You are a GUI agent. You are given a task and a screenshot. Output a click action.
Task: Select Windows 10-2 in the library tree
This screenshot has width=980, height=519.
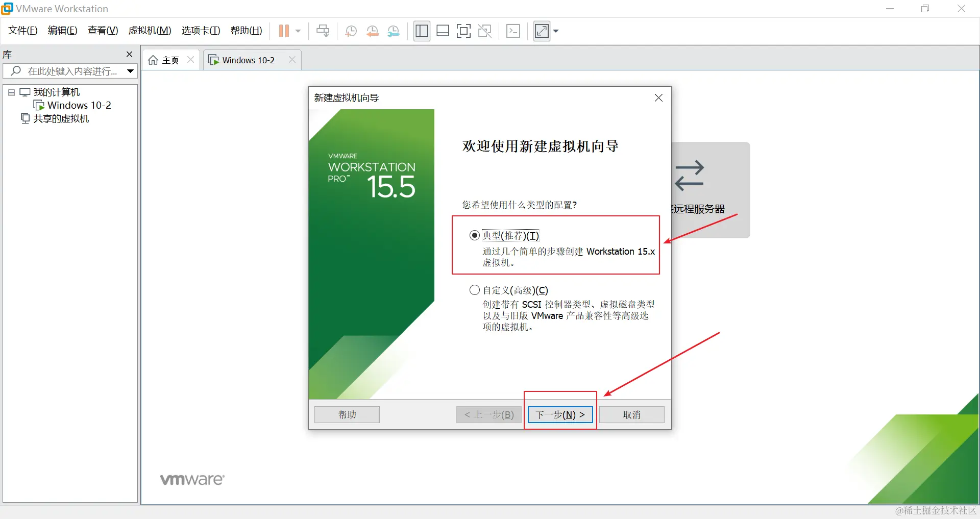coord(79,105)
